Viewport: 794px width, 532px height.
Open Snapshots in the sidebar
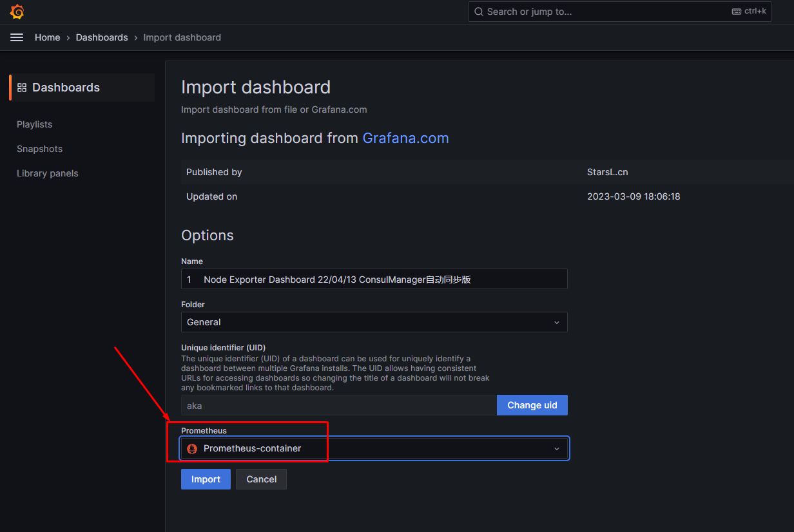tap(40, 149)
